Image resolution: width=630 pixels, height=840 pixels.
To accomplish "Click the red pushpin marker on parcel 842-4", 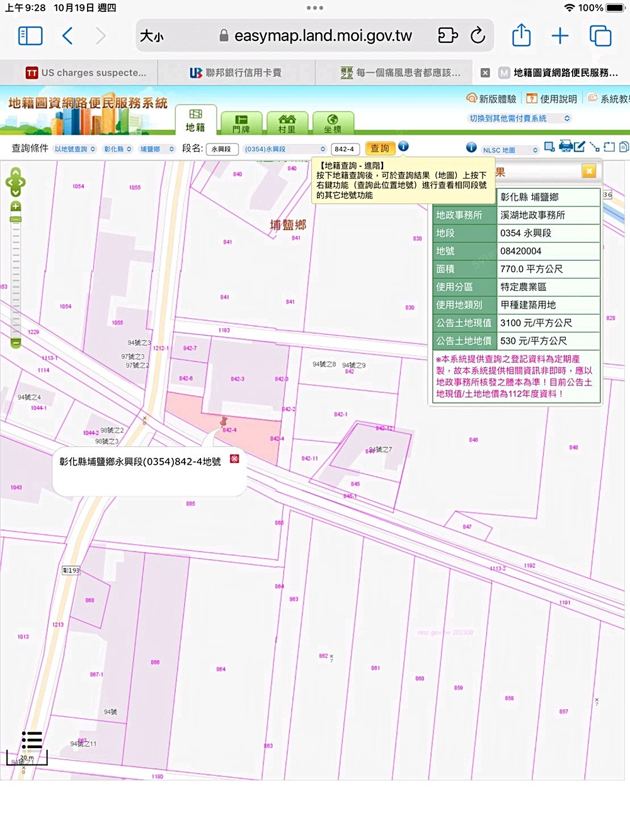I will coord(224,421).
